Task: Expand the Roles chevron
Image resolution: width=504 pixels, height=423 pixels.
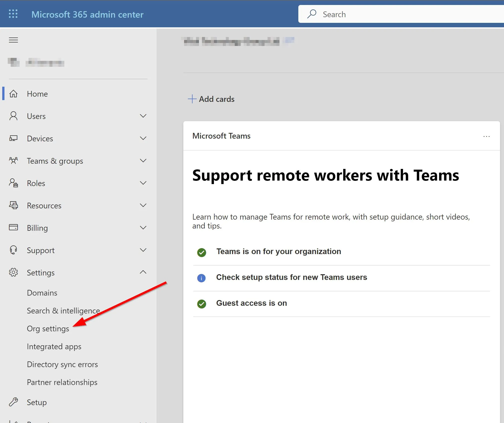Action: (x=143, y=183)
